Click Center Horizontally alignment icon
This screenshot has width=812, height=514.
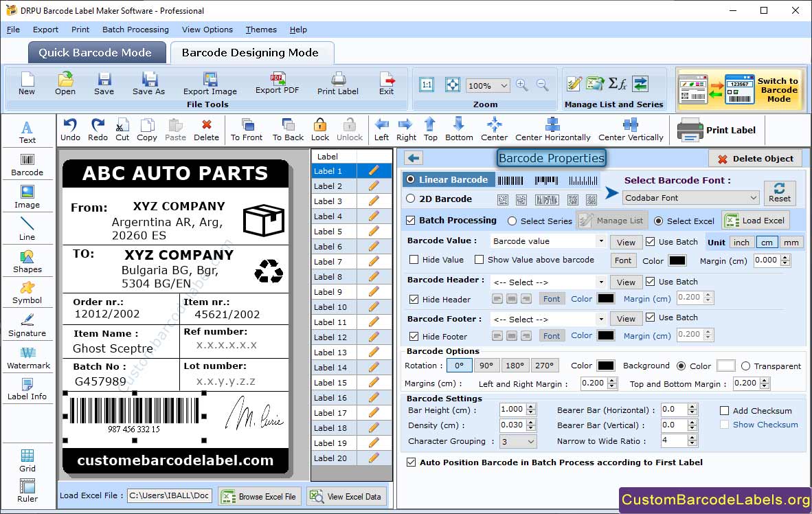click(x=552, y=130)
